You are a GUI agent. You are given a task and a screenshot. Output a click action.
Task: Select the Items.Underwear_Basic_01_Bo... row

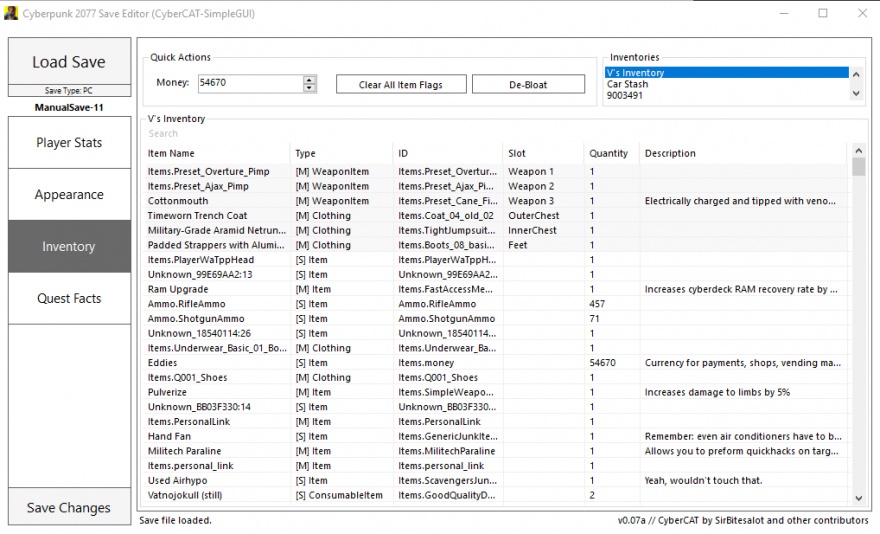(497, 348)
